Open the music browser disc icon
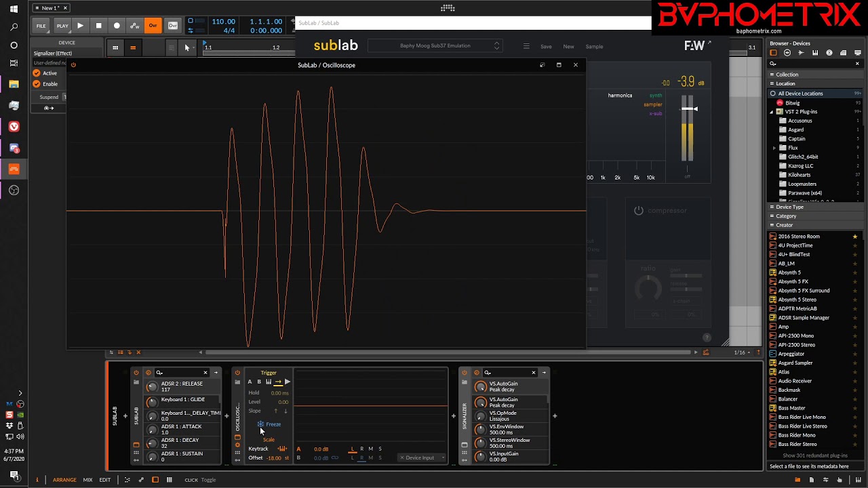 [829, 53]
